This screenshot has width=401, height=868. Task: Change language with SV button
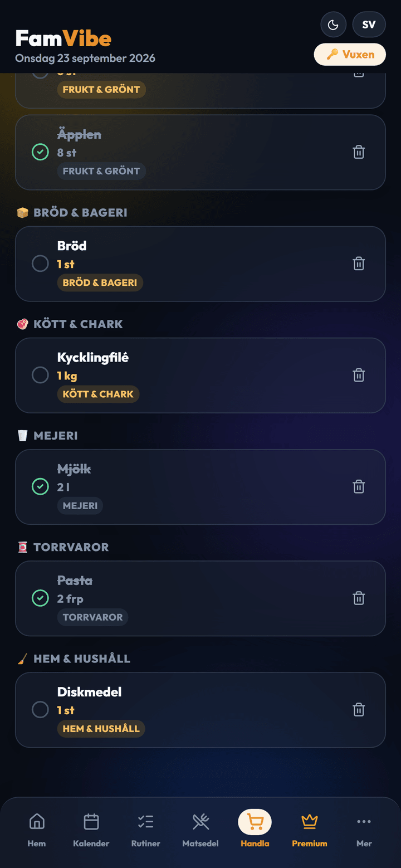coord(369,25)
